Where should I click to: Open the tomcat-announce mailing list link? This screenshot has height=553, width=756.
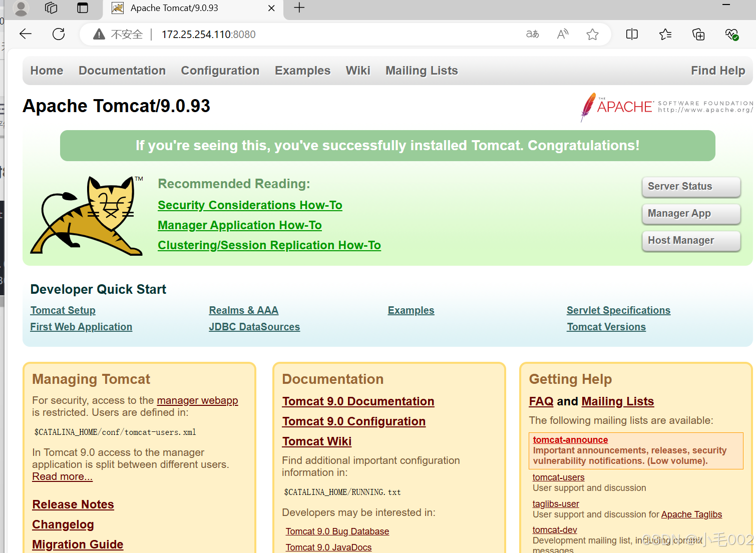click(570, 440)
